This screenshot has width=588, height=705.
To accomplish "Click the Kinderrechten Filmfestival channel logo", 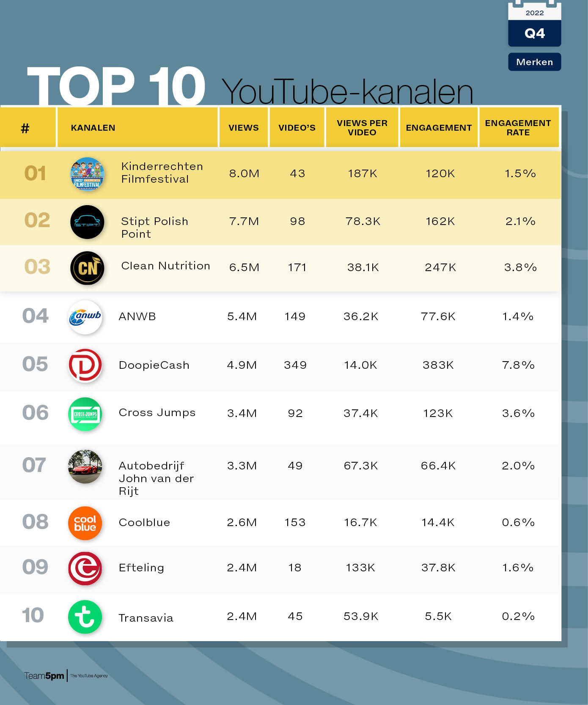I will point(87,174).
